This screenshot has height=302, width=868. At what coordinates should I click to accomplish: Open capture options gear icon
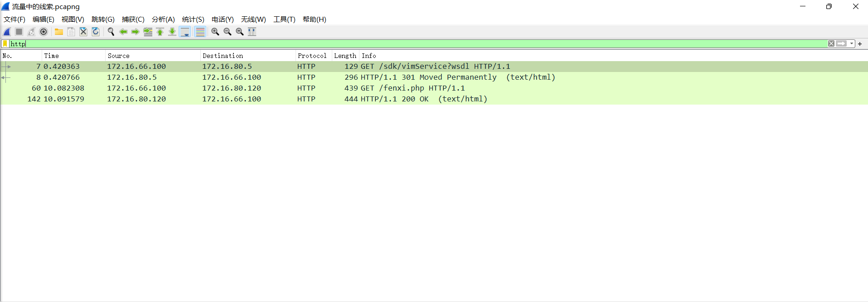tap(44, 32)
